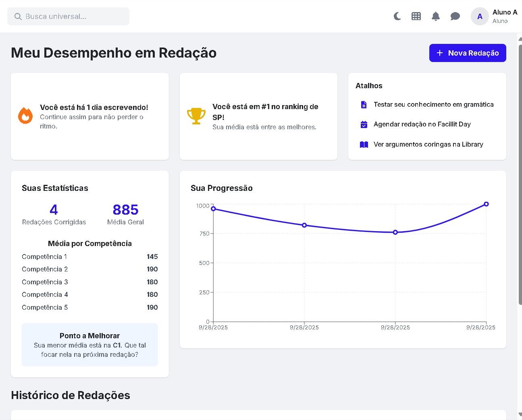Click the gold trophy ranking icon
Screen dimensions: 522x420
[196, 116]
